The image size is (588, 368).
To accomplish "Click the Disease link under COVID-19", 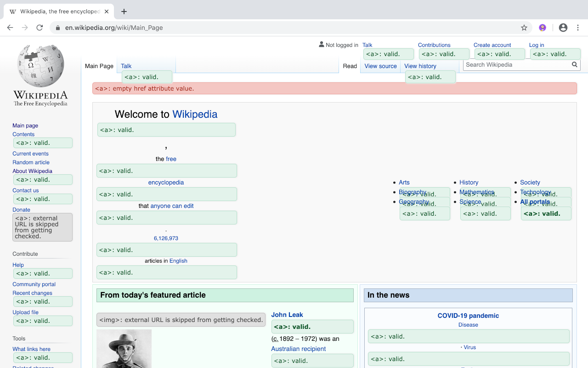I will 468,325.
